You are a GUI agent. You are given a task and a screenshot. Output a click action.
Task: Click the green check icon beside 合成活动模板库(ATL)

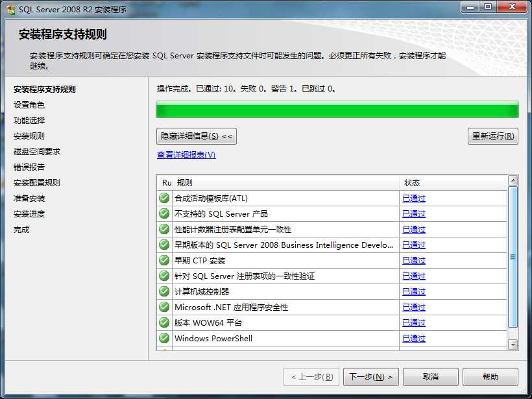[x=164, y=198]
